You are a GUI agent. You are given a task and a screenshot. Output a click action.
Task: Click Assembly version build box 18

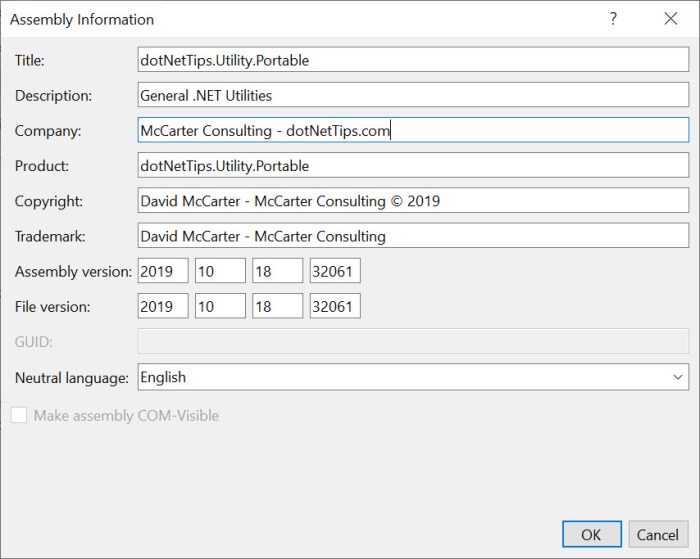pyautogui.click(x=277, y=271)
